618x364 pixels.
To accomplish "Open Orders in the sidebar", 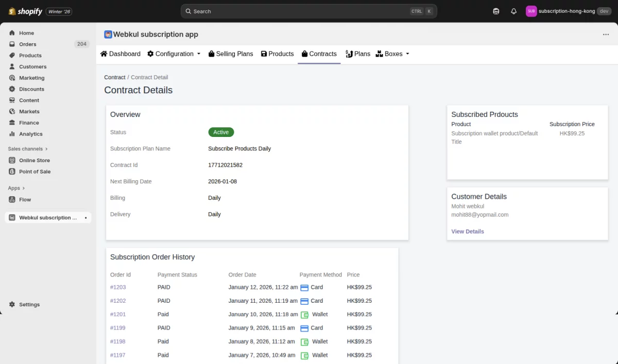I will tap(28, 44).
